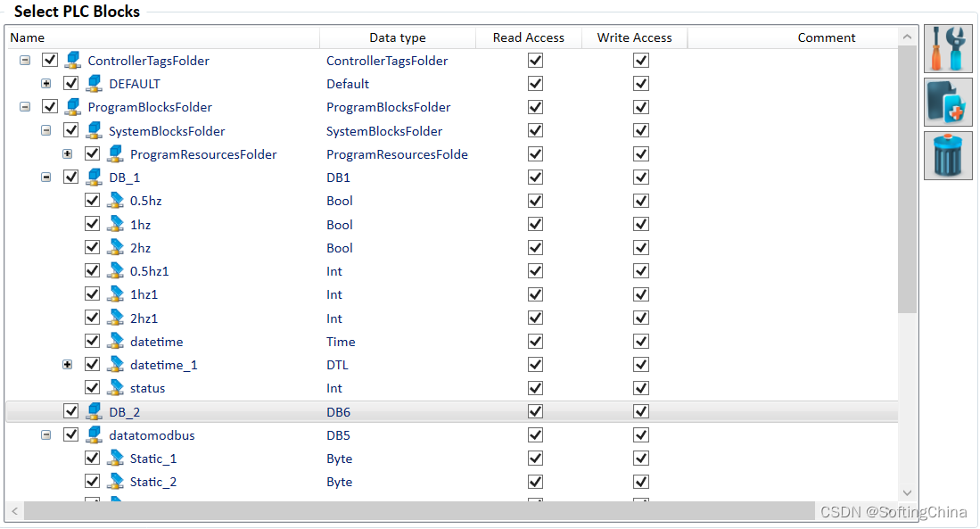
Task: Select the 0.5hz1 row name
Action: pyautogui.click(x=150, y=271)
